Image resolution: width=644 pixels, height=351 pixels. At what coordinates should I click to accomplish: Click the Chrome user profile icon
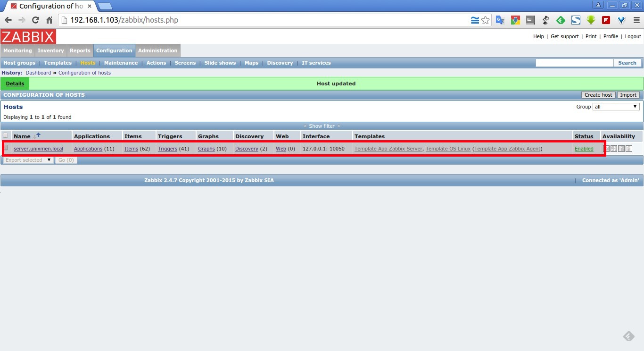click(x=598, y=5)
